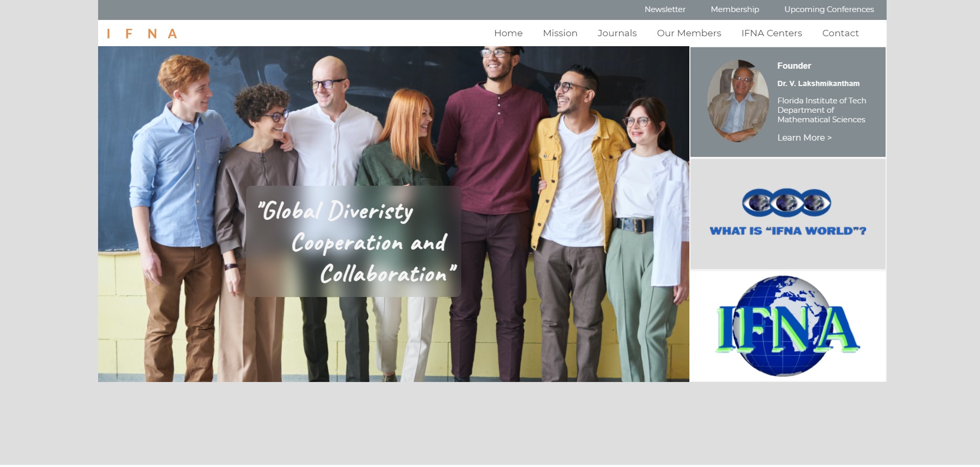Click the Founder heading in side panel
Screen dimensions: 980x467
point(794,66)
